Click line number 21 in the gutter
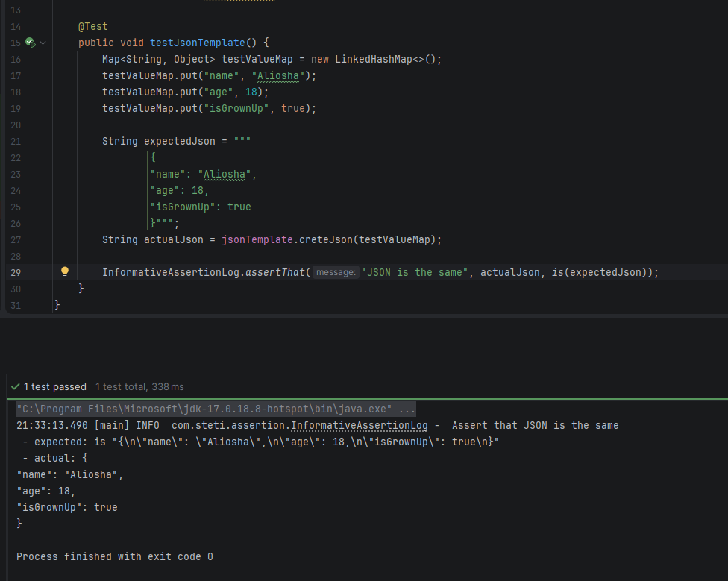 [16, 142]
